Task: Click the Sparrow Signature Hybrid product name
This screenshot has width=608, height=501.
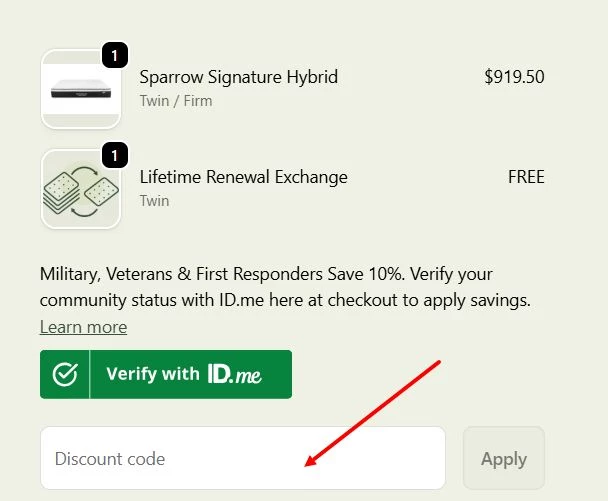Action: pyautogui.click(x=238, y=77)
